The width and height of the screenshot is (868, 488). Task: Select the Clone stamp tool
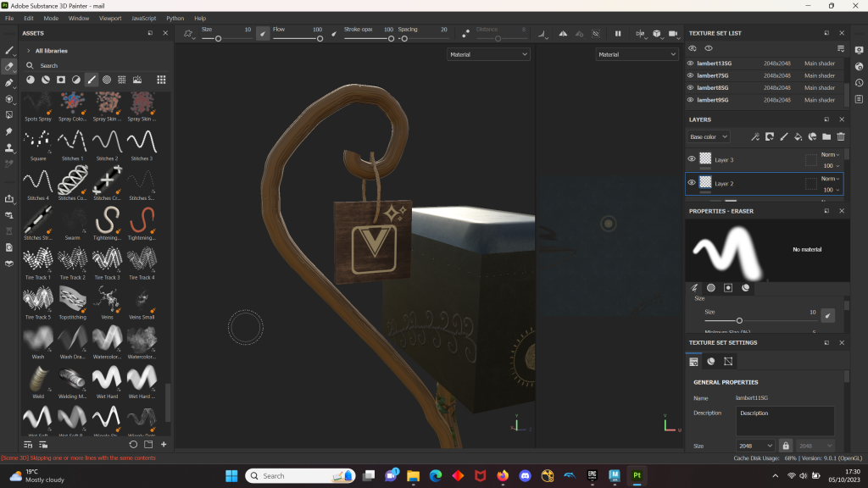point(9,147)
